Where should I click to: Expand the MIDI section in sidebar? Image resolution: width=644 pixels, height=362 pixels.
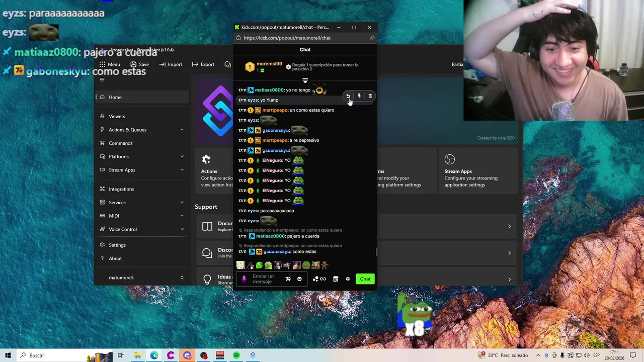click(x=141, y=216)
